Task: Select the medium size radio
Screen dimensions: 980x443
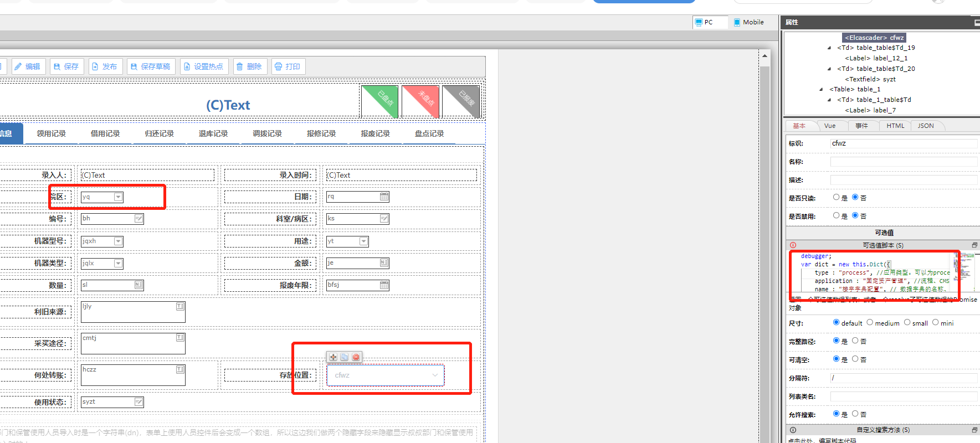Action: pos(870,322)
